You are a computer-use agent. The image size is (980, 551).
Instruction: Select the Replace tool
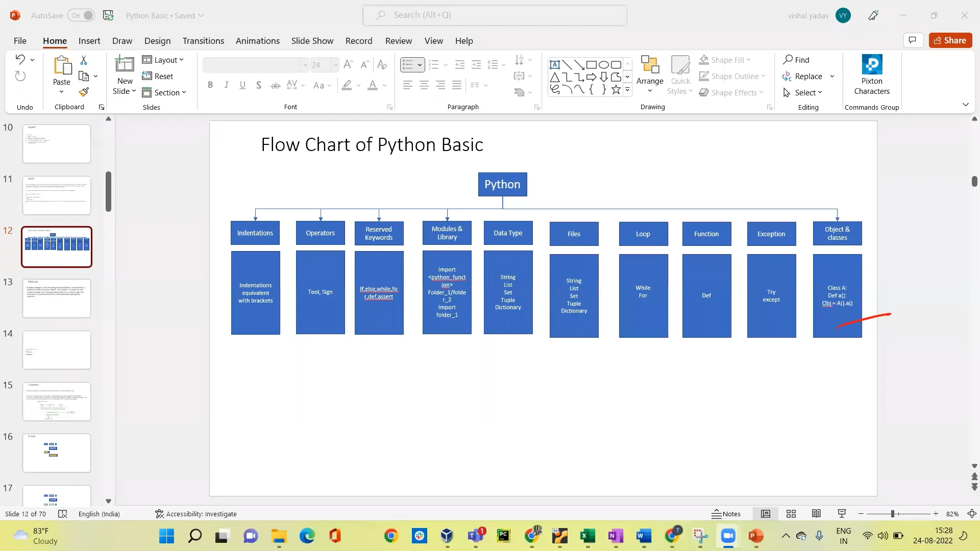(807, 76)
